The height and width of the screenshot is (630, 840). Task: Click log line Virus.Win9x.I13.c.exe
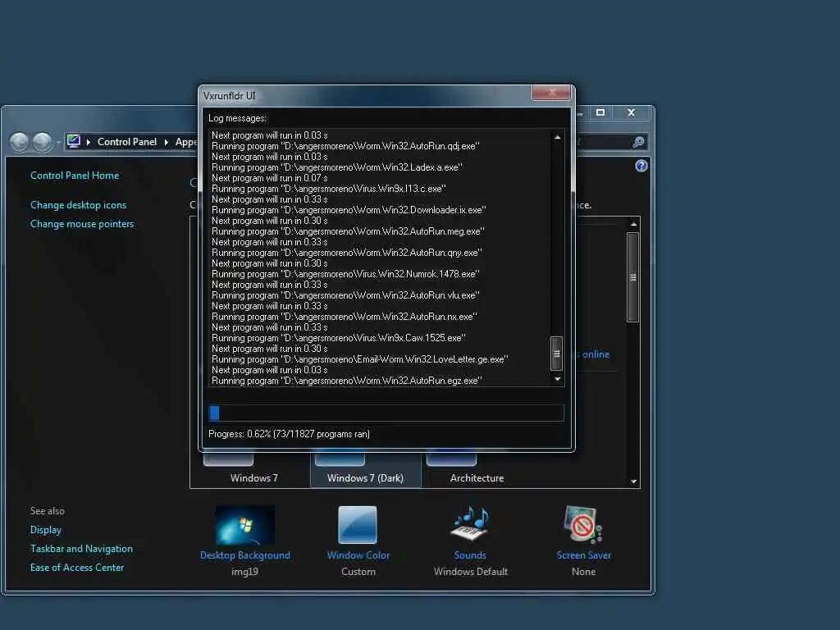tap(329, 189)
